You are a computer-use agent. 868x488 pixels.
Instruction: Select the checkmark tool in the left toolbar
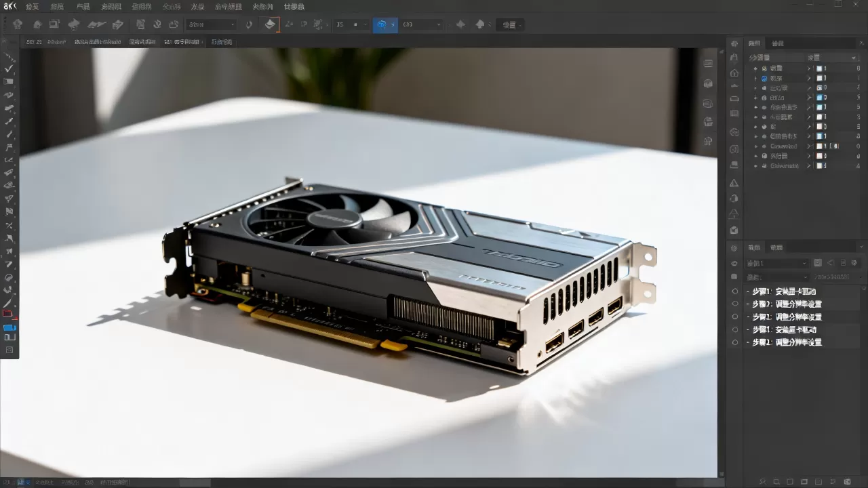pos(9,69)
